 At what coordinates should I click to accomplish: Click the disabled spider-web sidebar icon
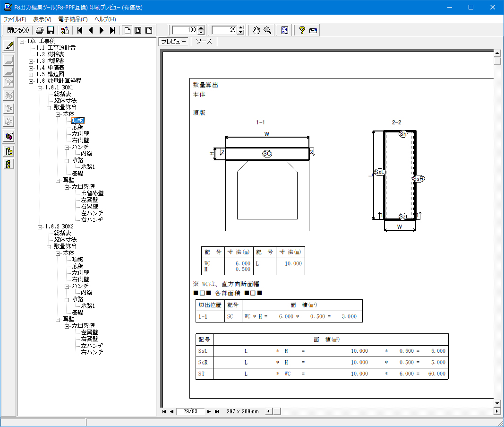click(x=9, y=95)
